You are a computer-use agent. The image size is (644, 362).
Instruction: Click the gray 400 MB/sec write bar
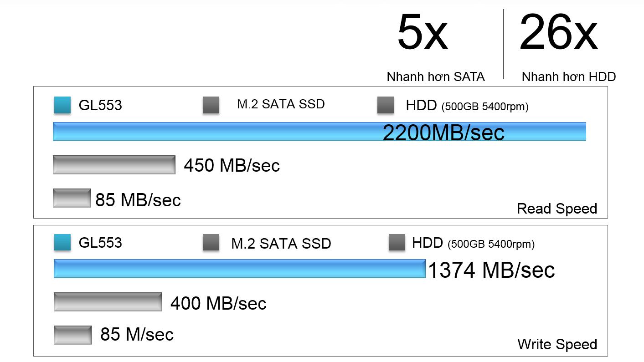click(x=108, y=302)
